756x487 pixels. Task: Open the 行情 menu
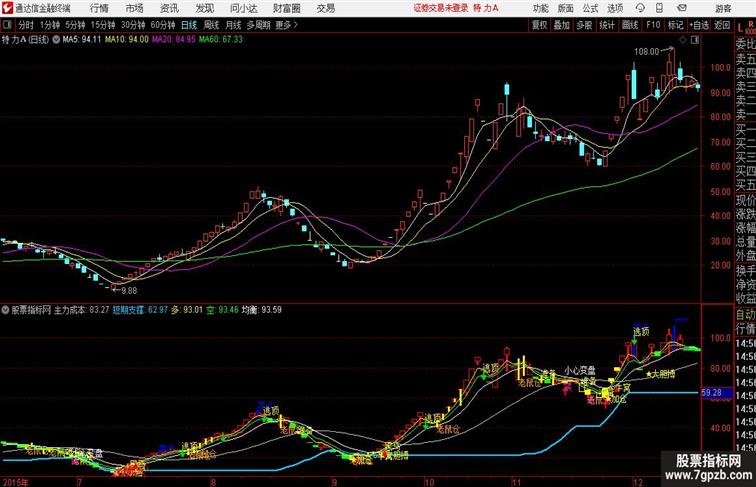pos(99,8)
